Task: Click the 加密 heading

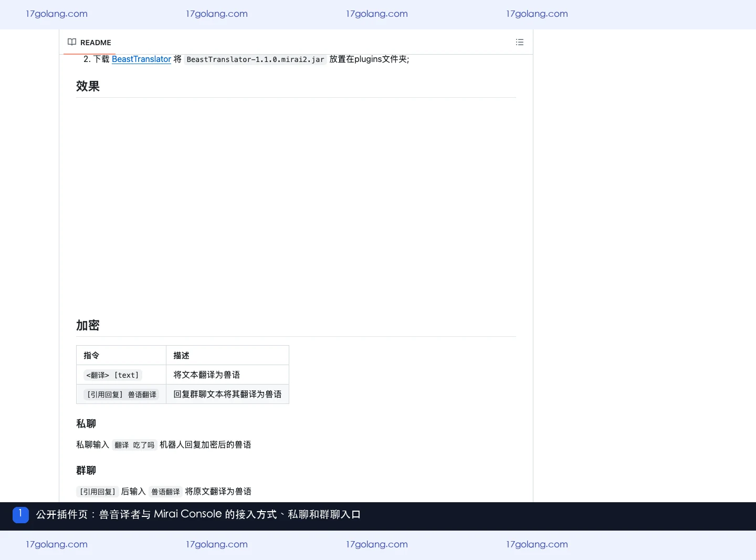Action: [88, 325]
